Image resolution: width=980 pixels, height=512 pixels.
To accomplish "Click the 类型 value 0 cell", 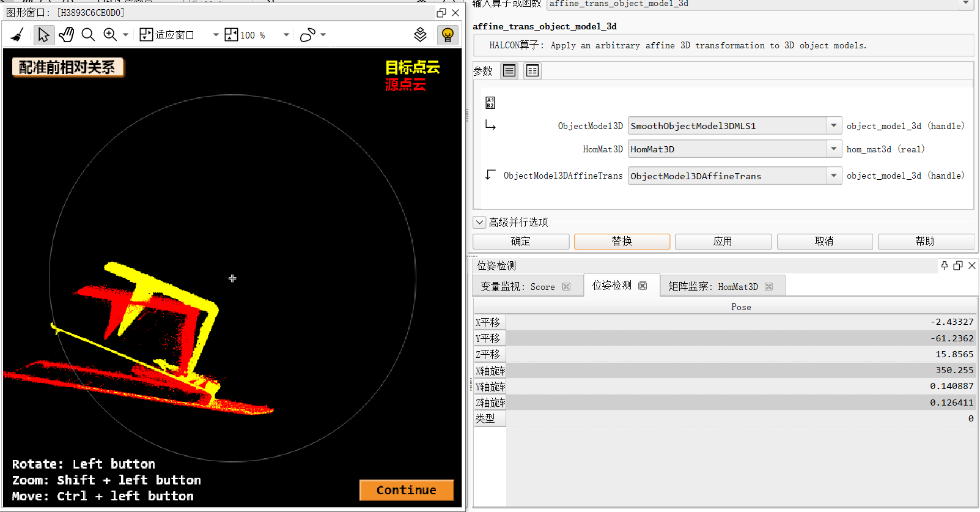I will 741,418.
